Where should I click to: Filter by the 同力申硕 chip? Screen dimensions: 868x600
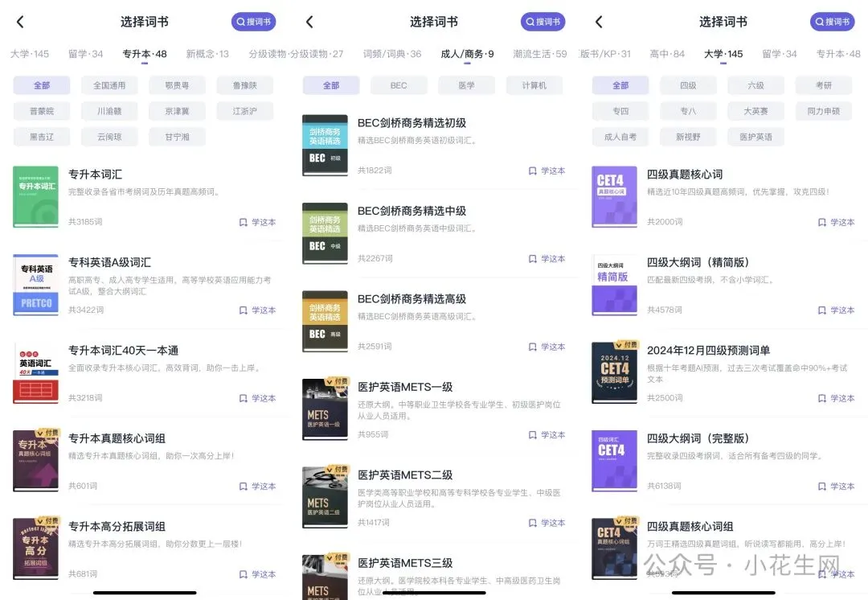824,111
